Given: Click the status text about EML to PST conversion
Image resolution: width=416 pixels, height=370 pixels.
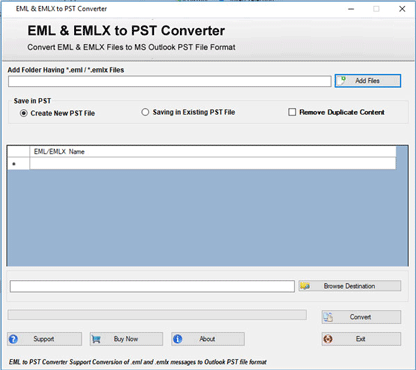Looking at the screenshot, I should click(138, 362).
